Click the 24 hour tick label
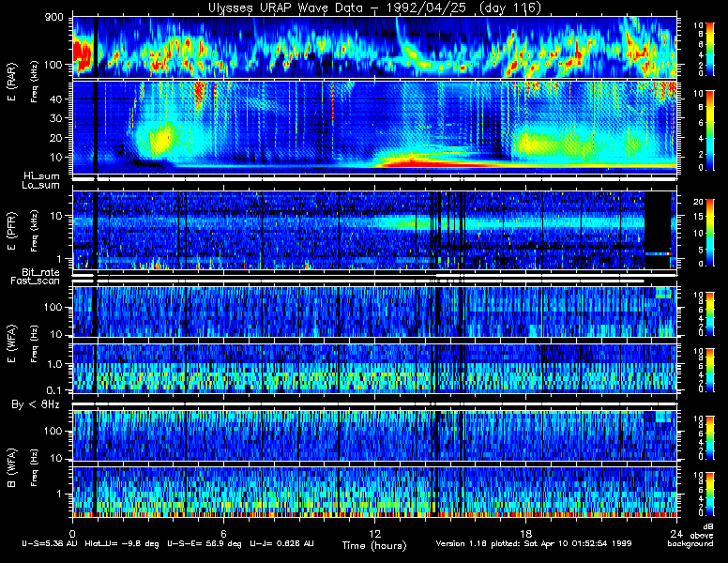This screenshot has width=728, height=563. [675, 527]
